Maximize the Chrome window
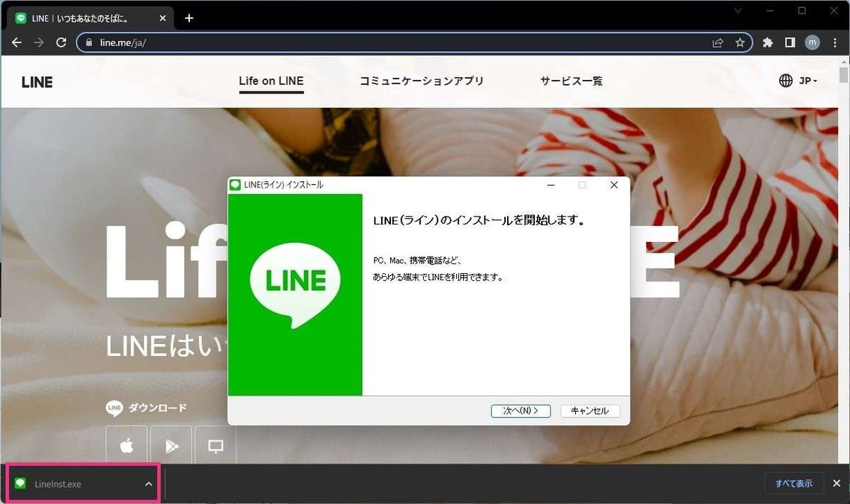The height and width of the screenshot is (504, 850). coord(802,11)
